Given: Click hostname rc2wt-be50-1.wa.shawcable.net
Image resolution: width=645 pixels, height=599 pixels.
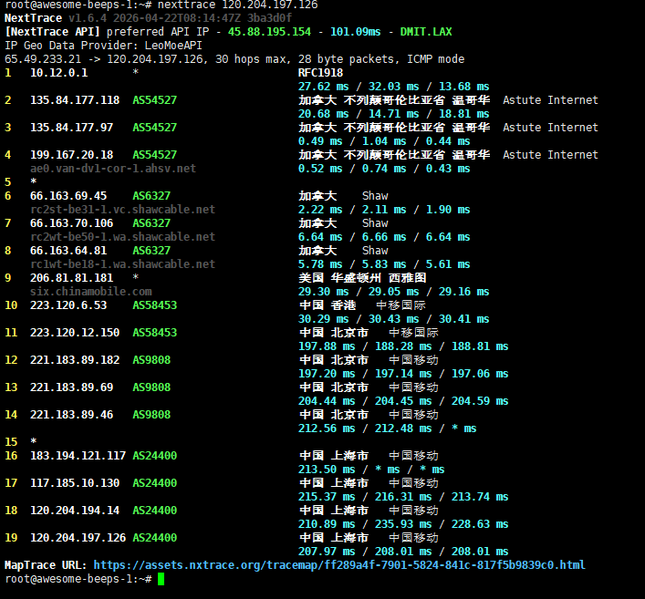Looking at the screenshot, I should (123, 237).
